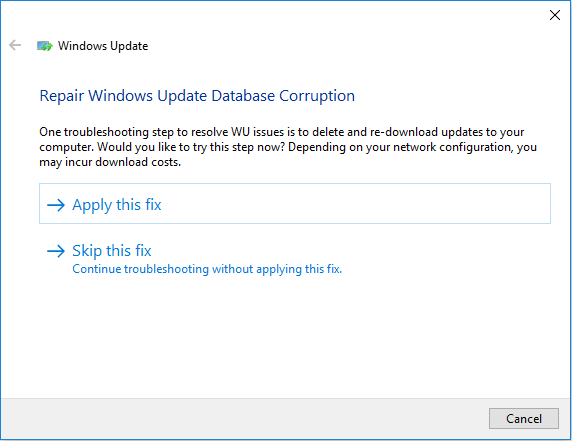
Task: Click the back arrow icon
Action: [15, 45]
